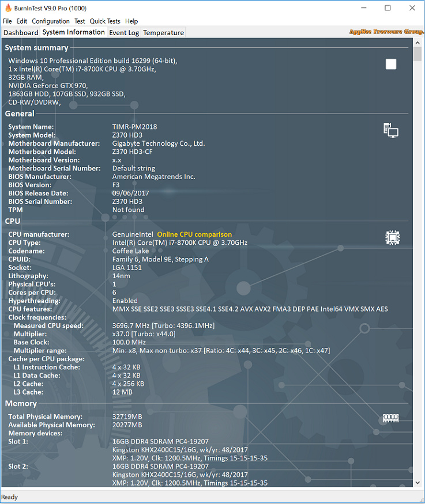Close the BurnInTest window
The image size is (425, 504).
[412, 8]
